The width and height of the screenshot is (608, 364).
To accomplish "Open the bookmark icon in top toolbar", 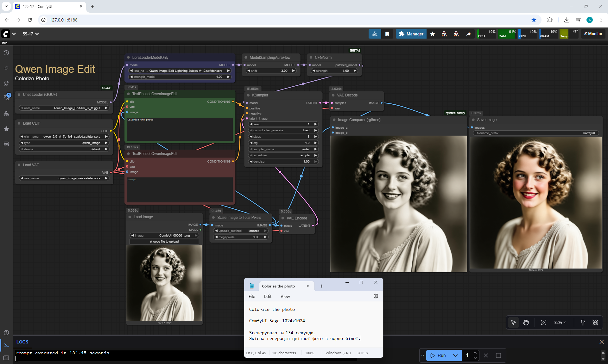I will point(387,34).
